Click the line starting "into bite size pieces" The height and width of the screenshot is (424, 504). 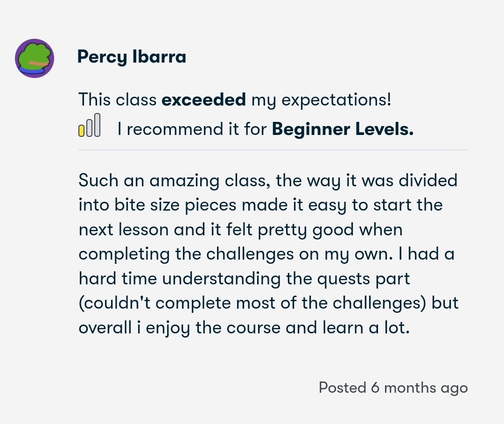click(260, 205)
